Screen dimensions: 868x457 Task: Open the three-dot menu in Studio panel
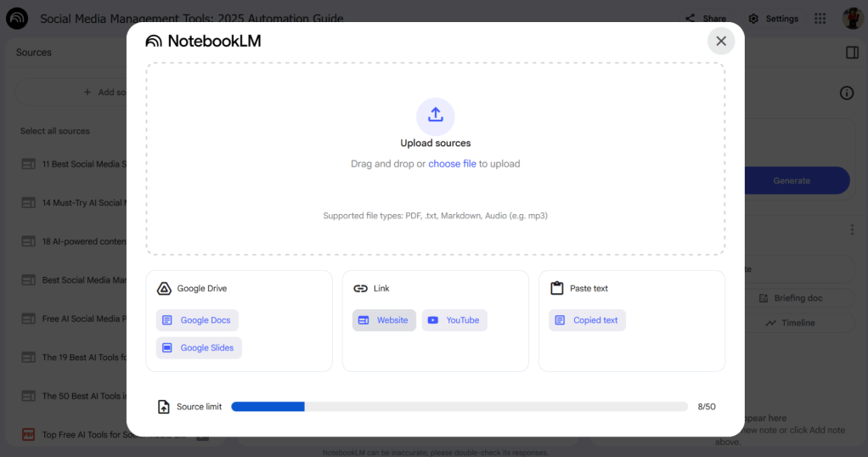[852, 229]
